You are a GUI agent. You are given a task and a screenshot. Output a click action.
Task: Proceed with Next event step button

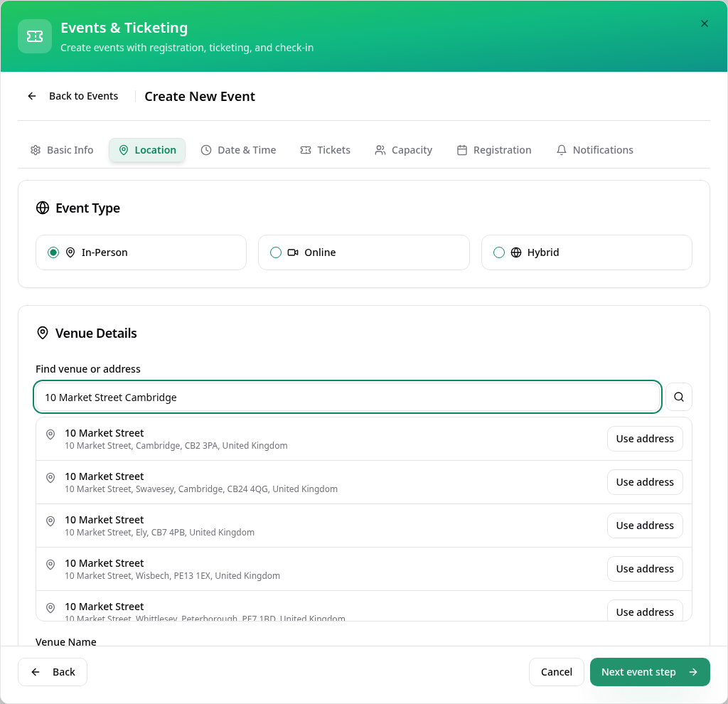(650, 672)
